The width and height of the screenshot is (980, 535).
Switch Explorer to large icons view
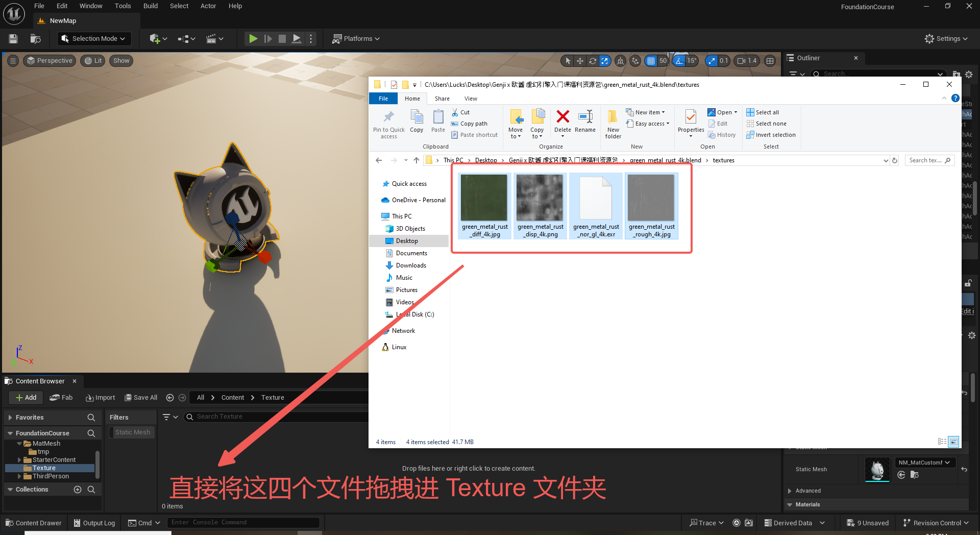click(x=953, y=442)
